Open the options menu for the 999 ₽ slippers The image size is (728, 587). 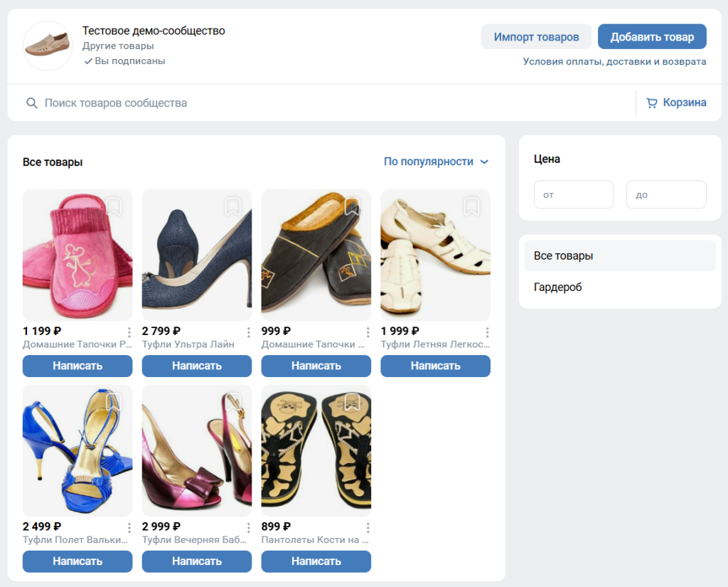pos(368,332)
